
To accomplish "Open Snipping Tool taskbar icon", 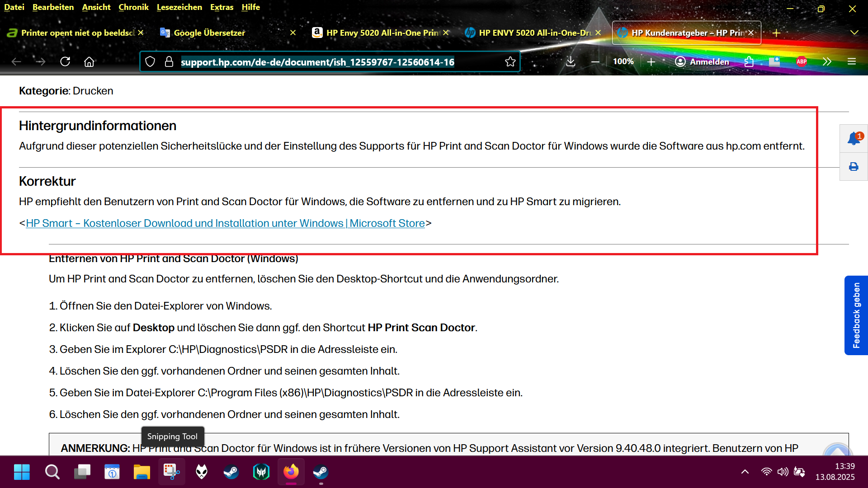I will click(x=172, y=472).
